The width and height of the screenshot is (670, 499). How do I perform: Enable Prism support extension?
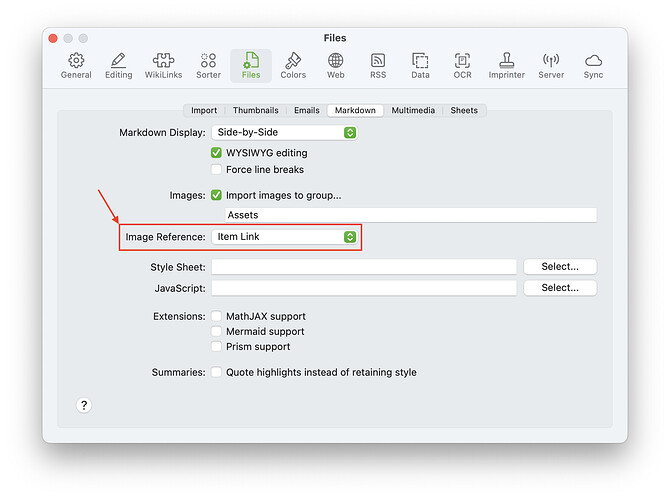216,346
